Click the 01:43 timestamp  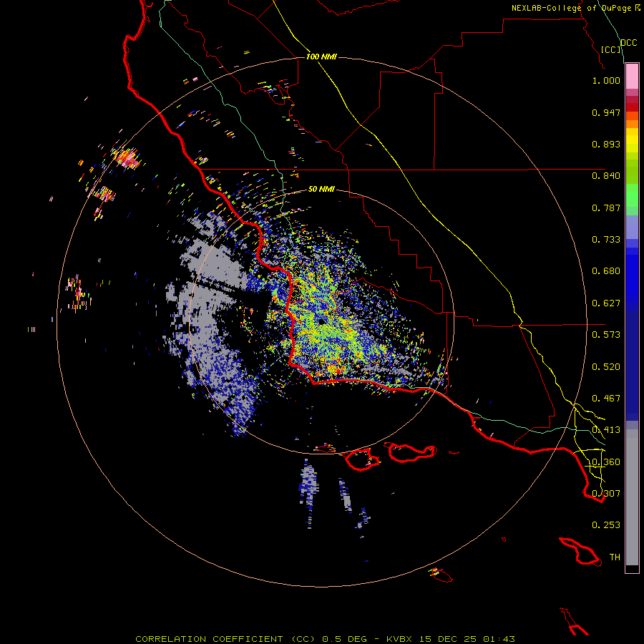pos(499,639)
